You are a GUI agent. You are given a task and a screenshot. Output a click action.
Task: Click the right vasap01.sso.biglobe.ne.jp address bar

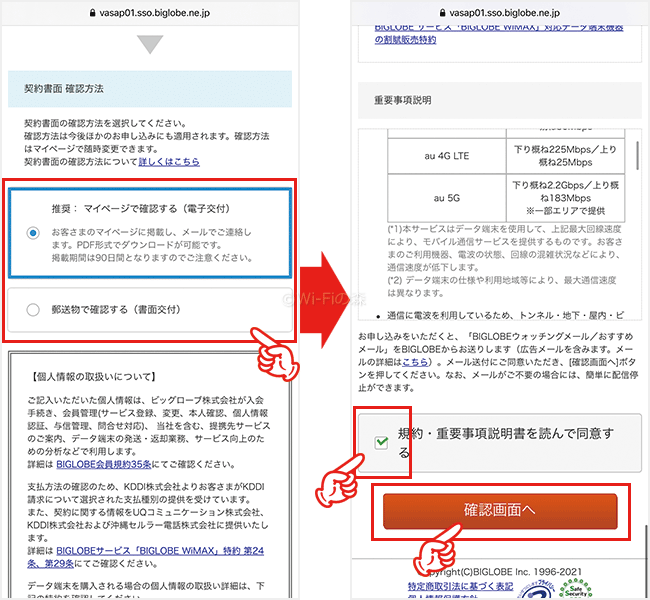point(500,13)
